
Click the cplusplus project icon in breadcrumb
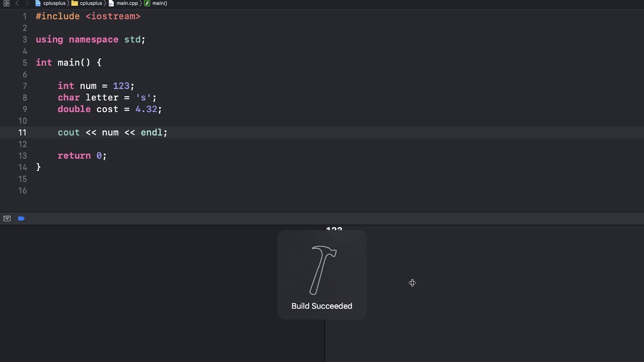38,4
